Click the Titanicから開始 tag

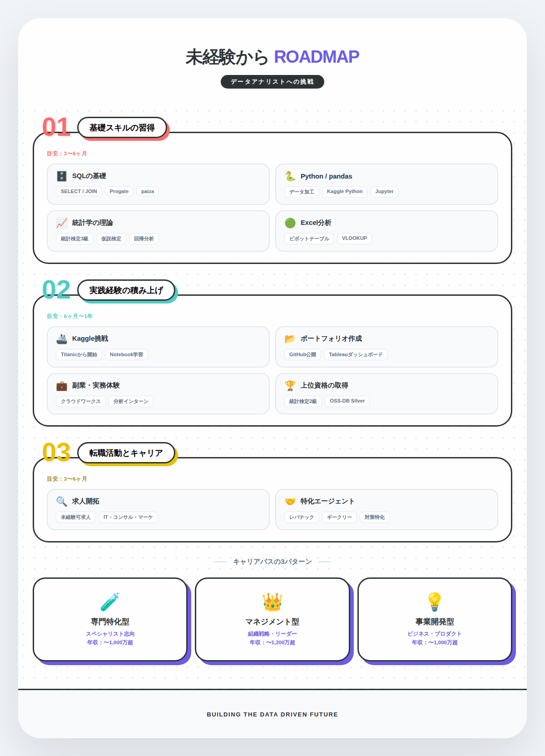[79, 354]
